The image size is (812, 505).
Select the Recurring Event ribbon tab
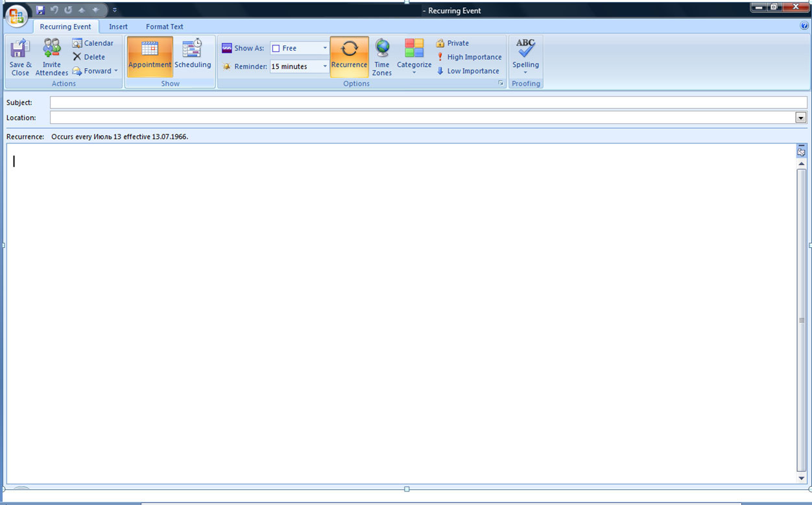(66, 27)
